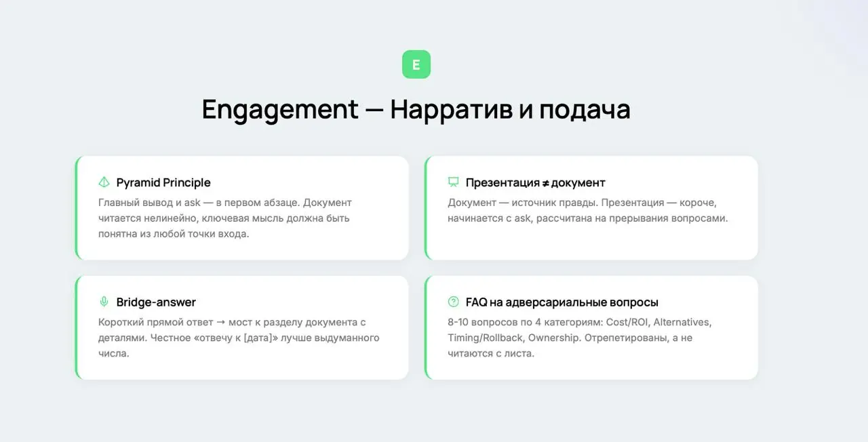Image resolution: width=868 pixels, height=442 pixels.
Task: Select the Pyramid Principle card title
Action: [x=163, y=182]
